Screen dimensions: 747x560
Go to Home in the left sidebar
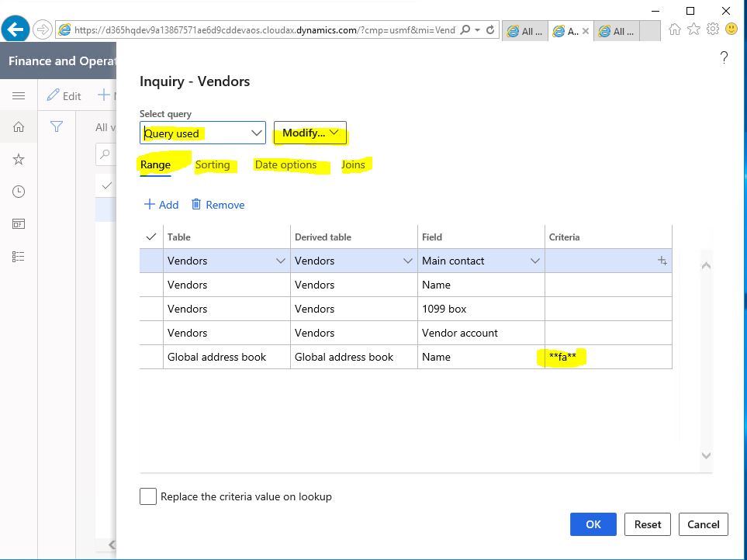19,127
